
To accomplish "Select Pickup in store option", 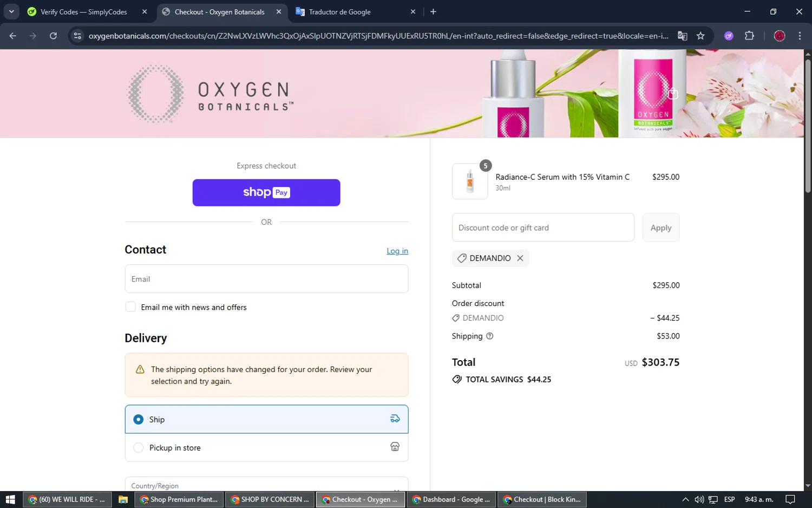I will [266, 447].
